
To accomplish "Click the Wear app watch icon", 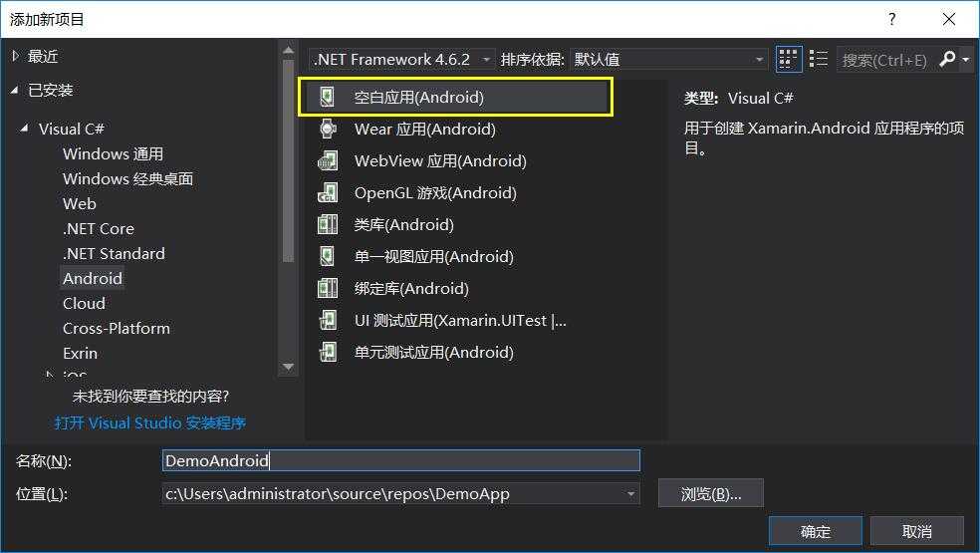I will pos(327,129).
